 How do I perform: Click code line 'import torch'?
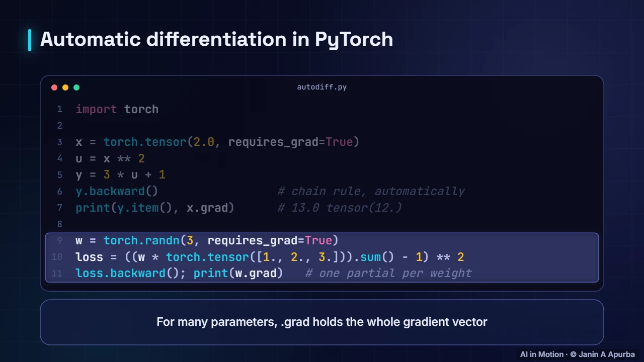coord(117,109)
